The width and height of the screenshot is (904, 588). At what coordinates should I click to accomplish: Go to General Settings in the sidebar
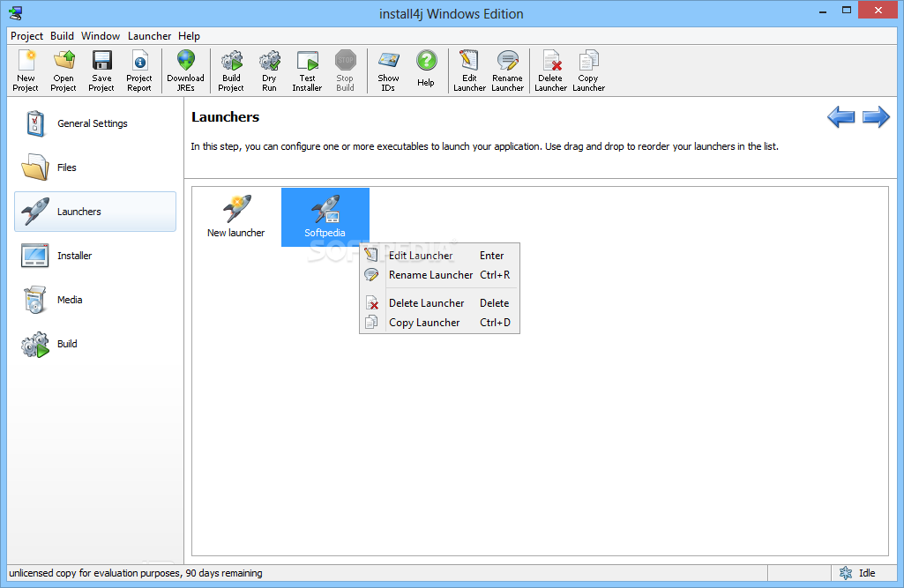95,123
